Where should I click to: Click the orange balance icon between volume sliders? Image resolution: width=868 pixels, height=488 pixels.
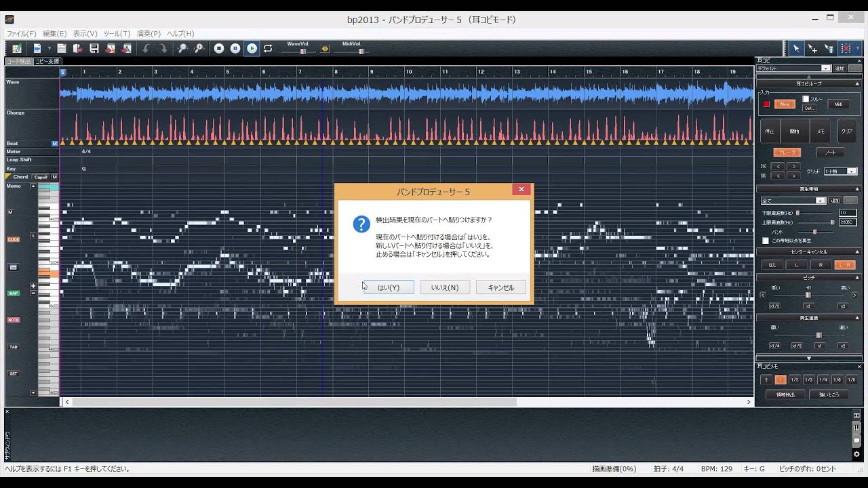click(x=325, y=49)
